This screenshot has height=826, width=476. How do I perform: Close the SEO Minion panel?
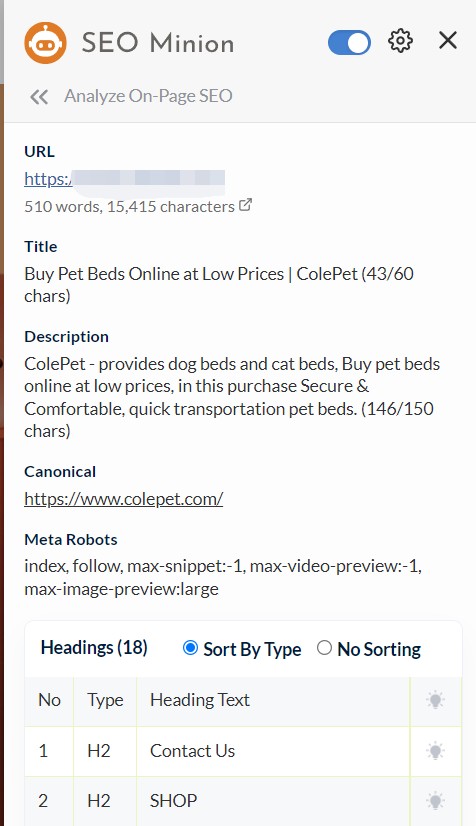click(x=448, y=40)
